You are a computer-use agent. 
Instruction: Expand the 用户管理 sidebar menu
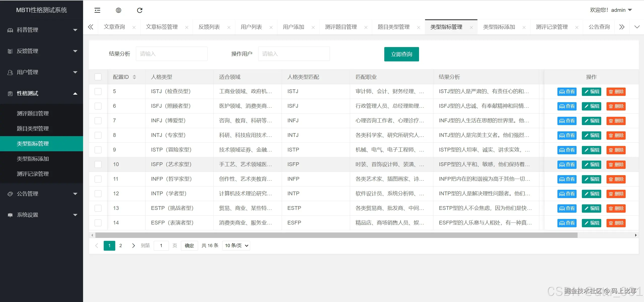pyautogui.click(x=42, y=72)
